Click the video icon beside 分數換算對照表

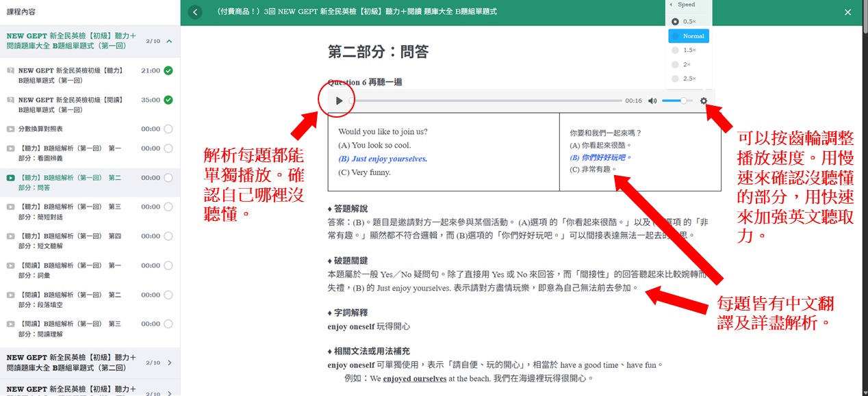pyautogui.click(x=10, y=129)
